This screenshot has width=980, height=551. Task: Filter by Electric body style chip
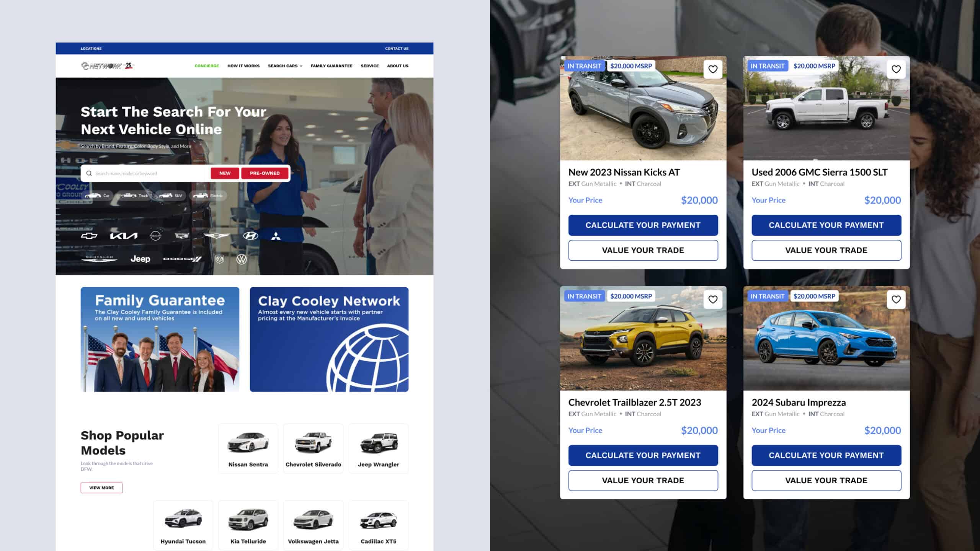(x=208, y=196)
